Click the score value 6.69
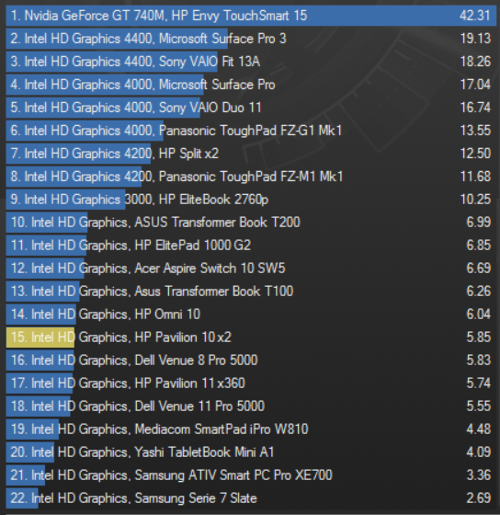 (479, 268)
